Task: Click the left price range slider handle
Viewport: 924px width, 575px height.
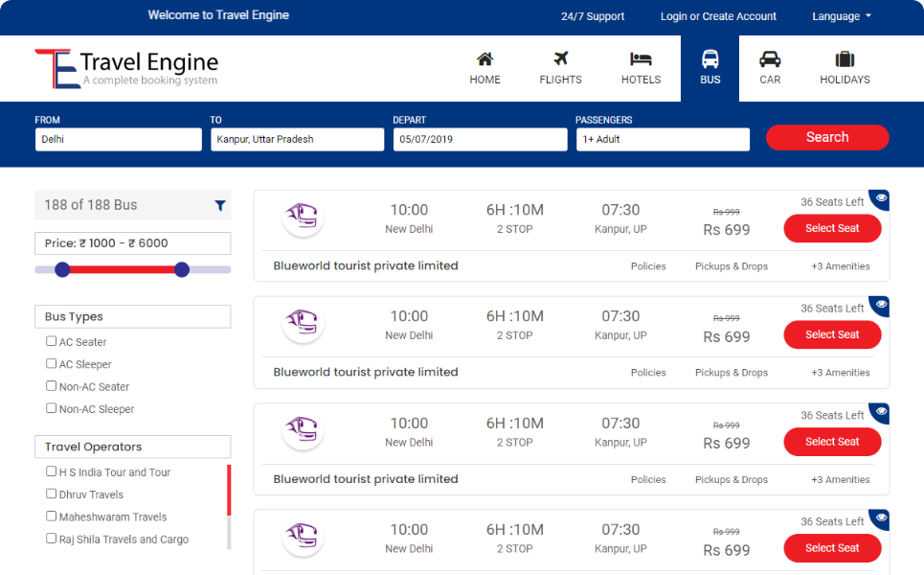Action: pos(62,269)
